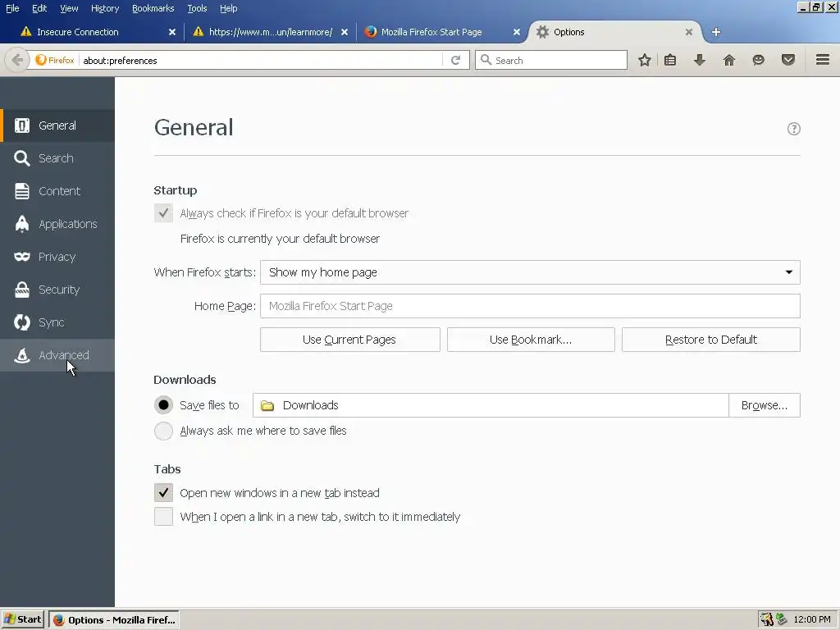Viewport: 840px width, 630px height.
Task: Select the Advanced wizard hat icon
Action: tap(22, 355)
